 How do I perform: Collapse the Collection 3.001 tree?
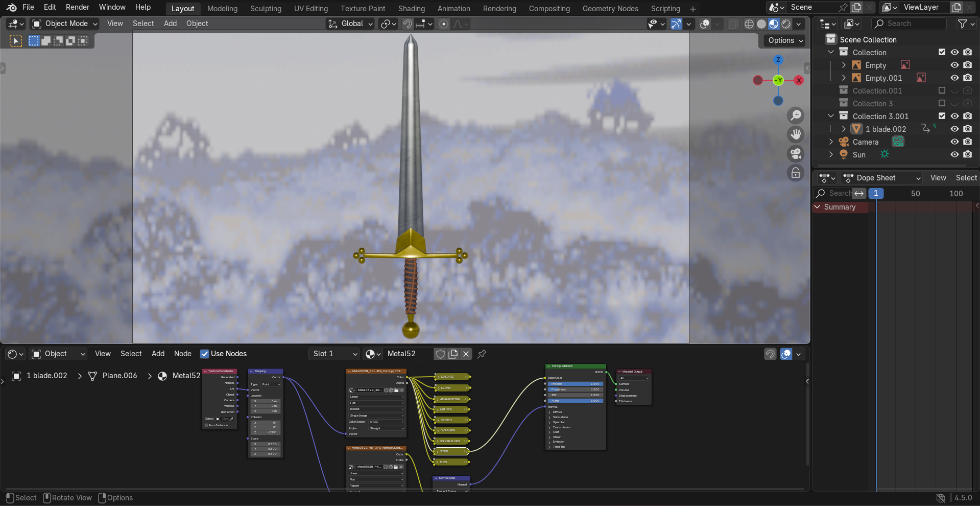point(831,116)
